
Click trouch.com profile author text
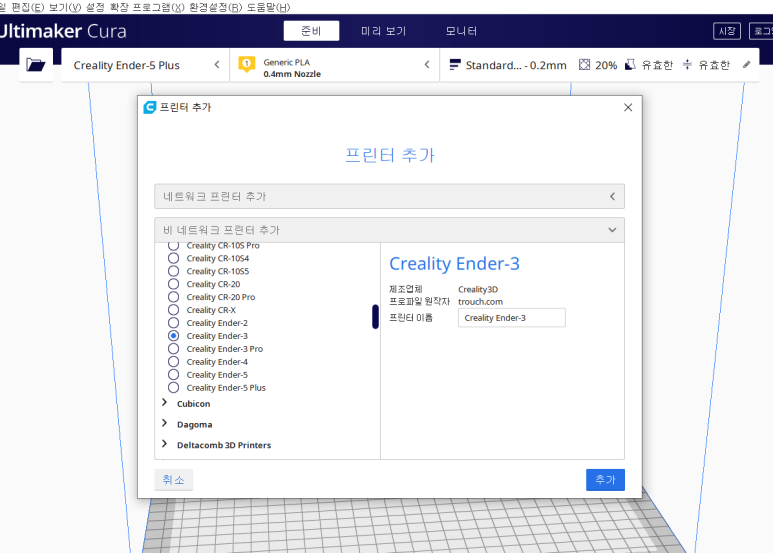coord(480,302)
